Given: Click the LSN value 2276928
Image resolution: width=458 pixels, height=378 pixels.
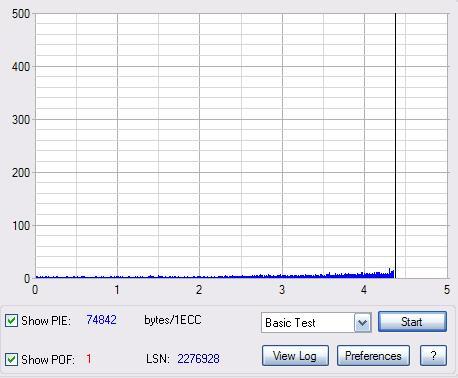Looking at the screenshot, I should tap(198, 359).
